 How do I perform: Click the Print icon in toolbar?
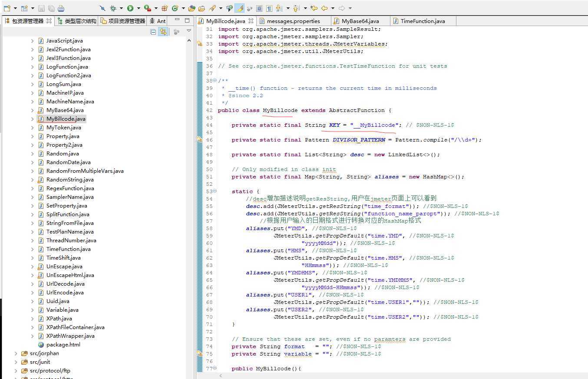61,8
